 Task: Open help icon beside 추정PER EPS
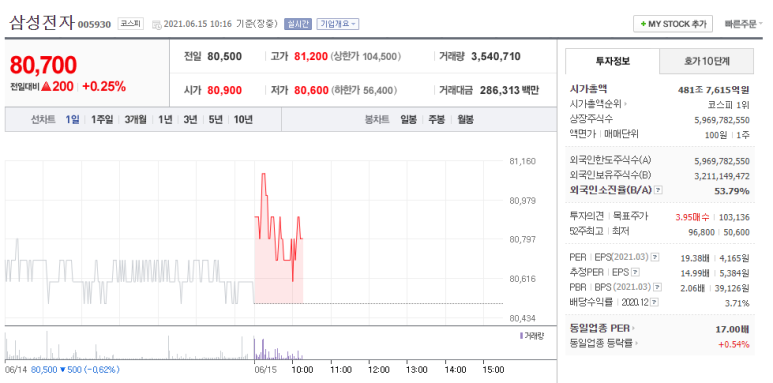point(635,272)
